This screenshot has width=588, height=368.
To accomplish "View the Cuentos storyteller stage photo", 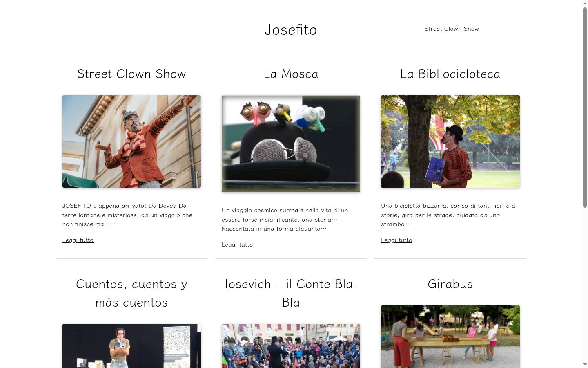I will 131,346.
